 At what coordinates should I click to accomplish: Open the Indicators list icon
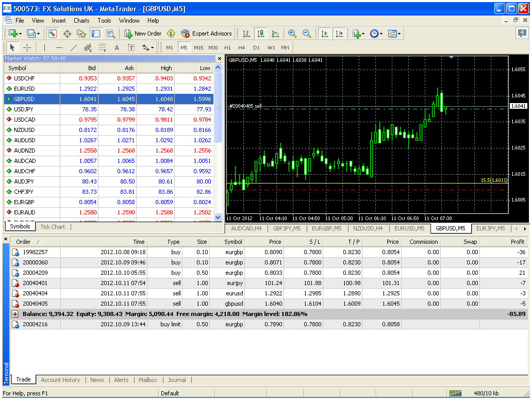coord(356,34)
